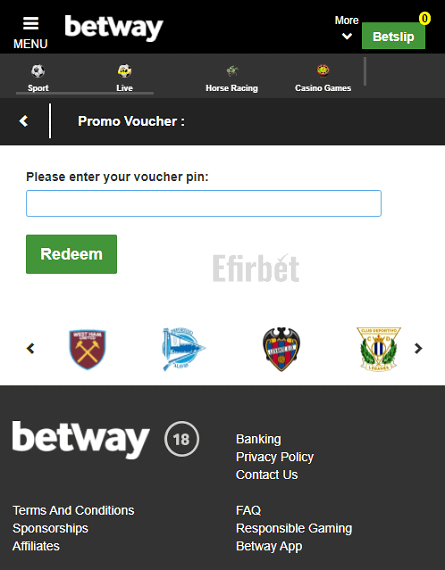This screenshot has height=570, width=445.
Task: Click the green Redeem button
Action: pos(71,254)
